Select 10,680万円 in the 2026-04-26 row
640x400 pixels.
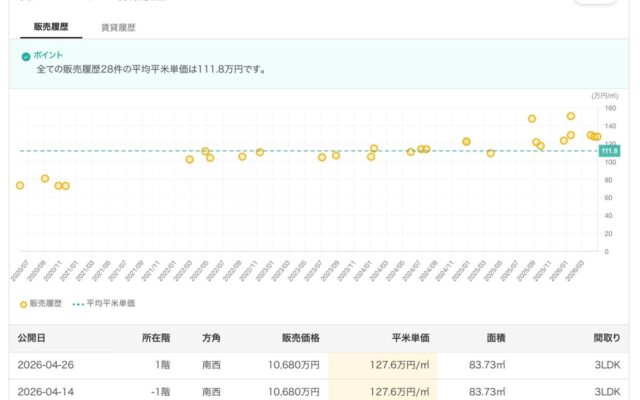(x=294, y=365)
